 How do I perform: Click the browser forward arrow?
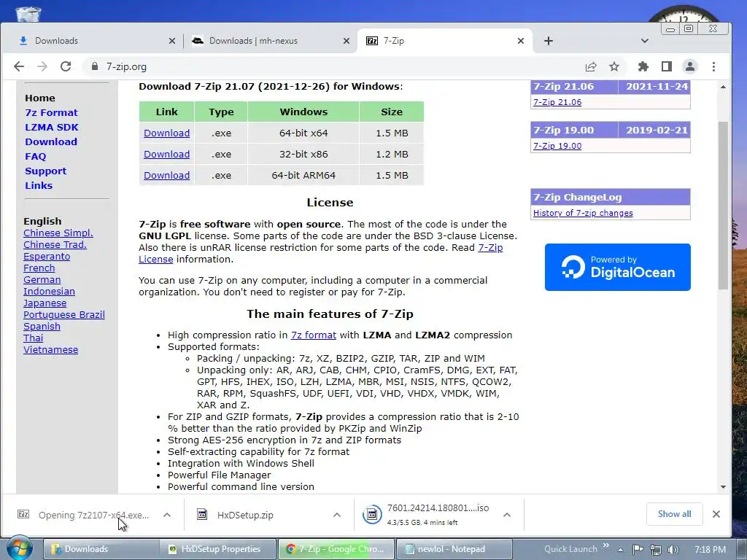[42, 66]
